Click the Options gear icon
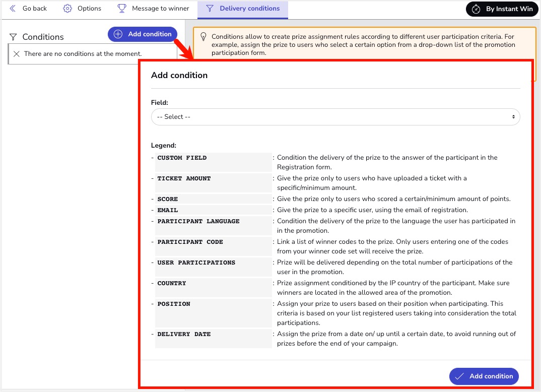The image size is (541, 392). [x=67, y=9]
